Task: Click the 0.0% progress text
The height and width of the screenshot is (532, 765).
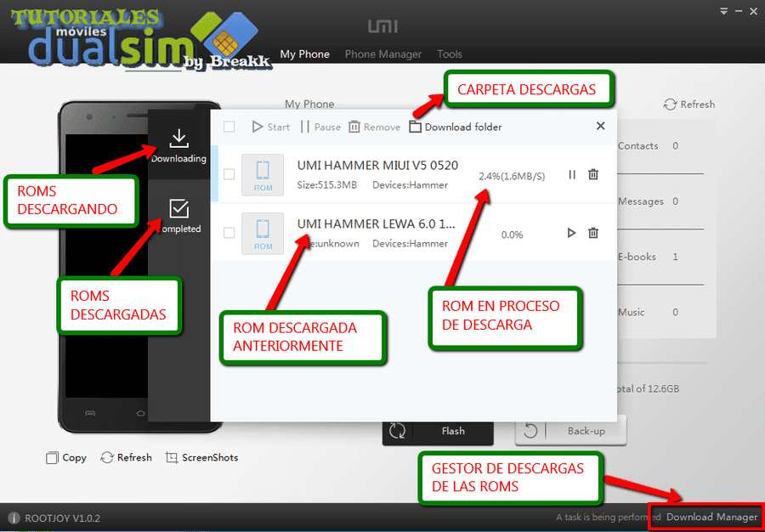Action: [512, 235]
